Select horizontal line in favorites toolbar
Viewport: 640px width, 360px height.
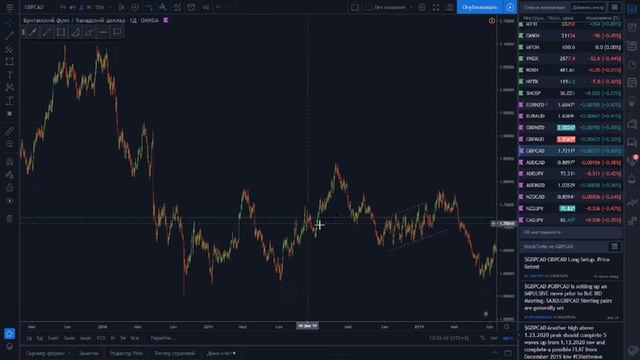[103, 32]
